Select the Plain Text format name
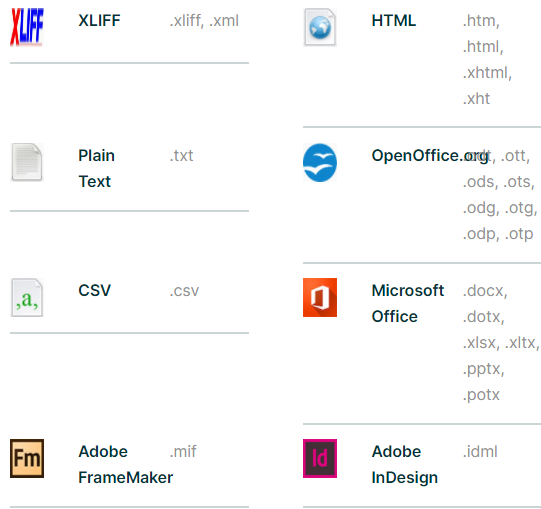The image size is (541, 509). point(96,168)
